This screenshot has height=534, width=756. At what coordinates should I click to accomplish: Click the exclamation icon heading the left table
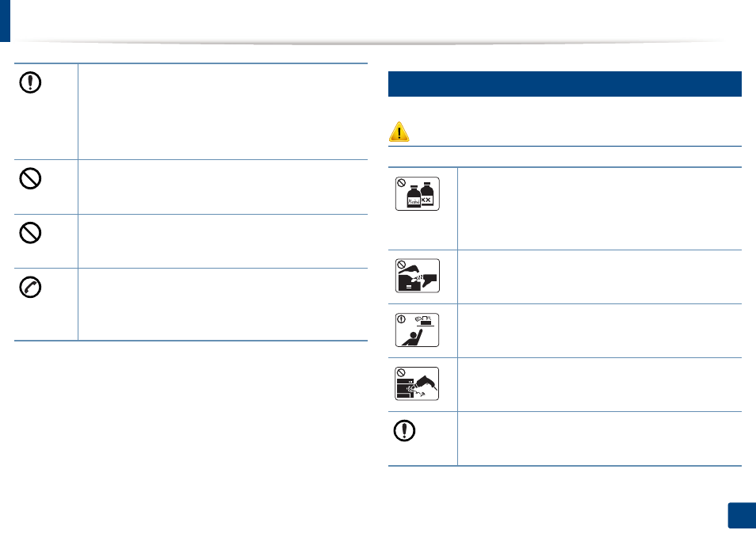(30, 82)
